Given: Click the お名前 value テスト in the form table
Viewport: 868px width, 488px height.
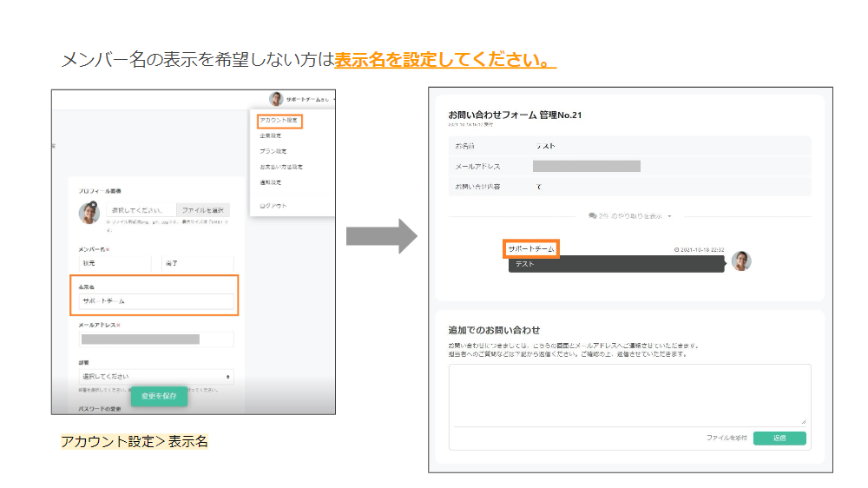Looking at the screenshot, I should coord(545,146).
